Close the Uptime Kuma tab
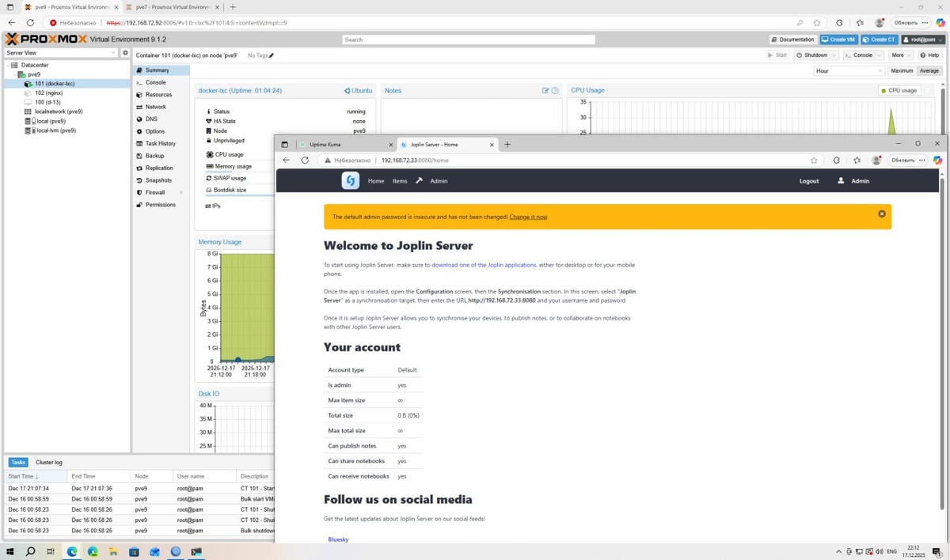This screenshot has width=950, height=560. (x=390, y=145)
